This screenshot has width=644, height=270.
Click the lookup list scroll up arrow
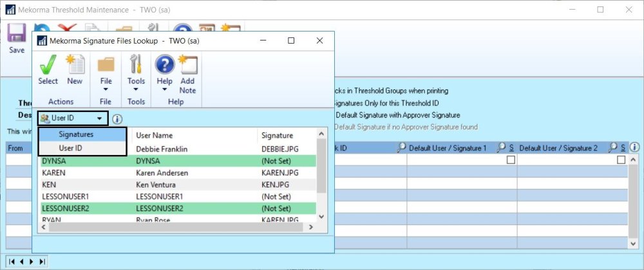[x=321, y=134]
